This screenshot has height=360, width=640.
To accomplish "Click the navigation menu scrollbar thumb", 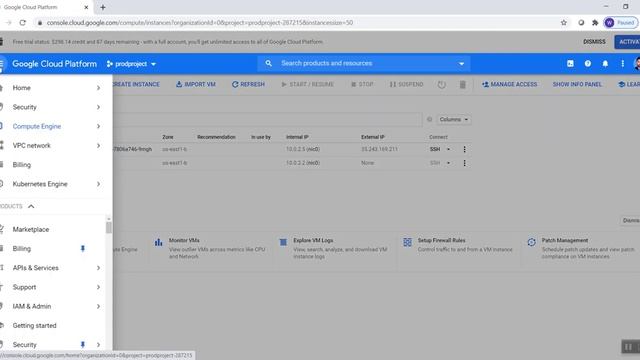I will click(109, 228).
